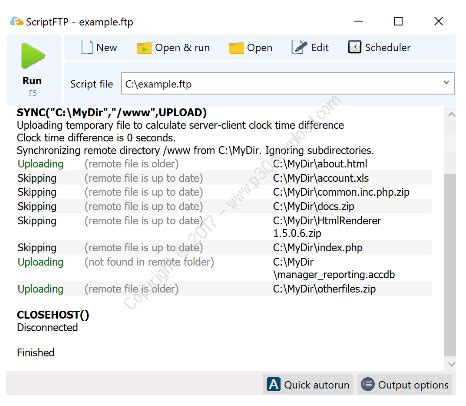Select the manager_reporting.accdb file entry

click(x=334, y=268)
